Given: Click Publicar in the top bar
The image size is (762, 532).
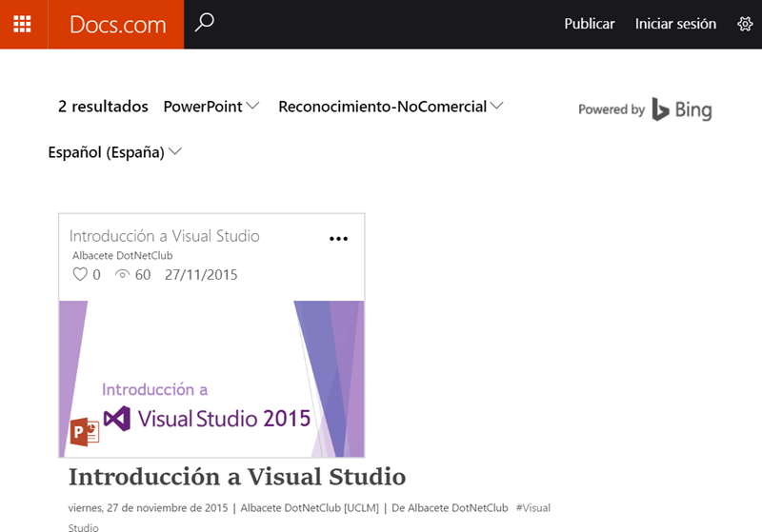Looking at the screenshot, I should point(589,24).
